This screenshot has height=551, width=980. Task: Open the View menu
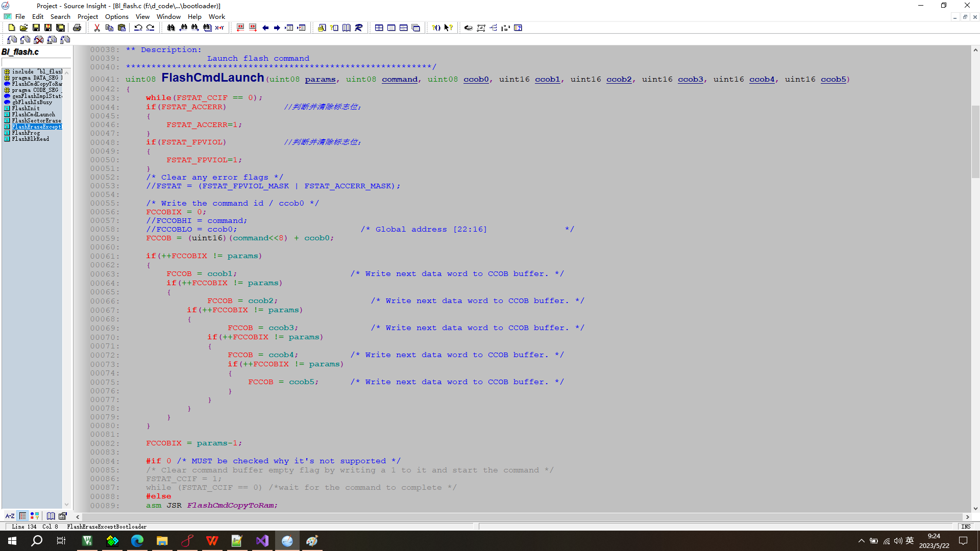click(142, 17)
